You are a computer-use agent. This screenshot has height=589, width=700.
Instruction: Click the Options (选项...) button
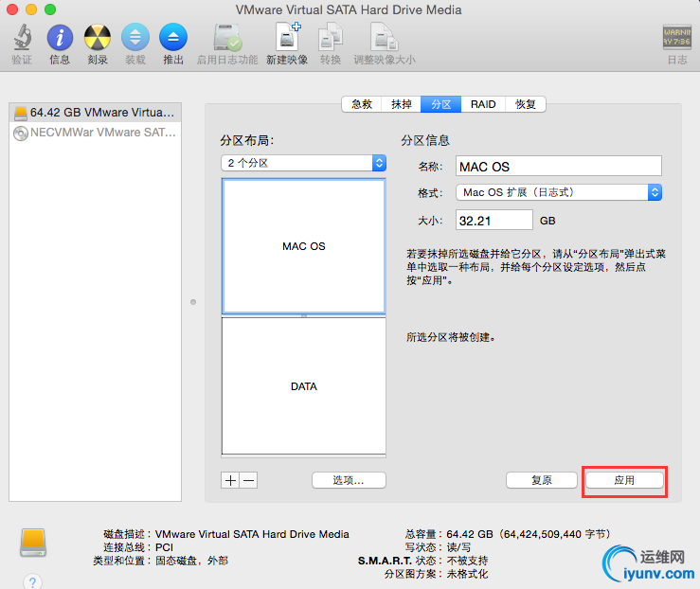(x=349, y=480)
